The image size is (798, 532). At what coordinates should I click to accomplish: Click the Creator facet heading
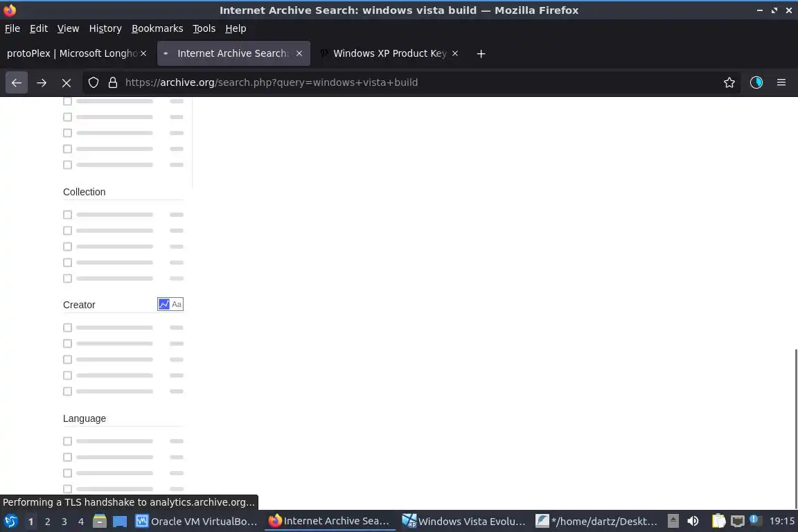(79, 305)
